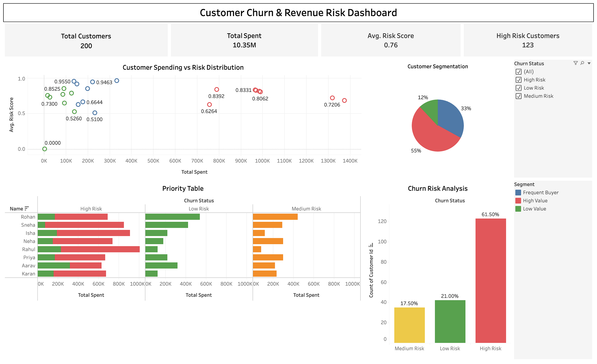This screenshot has width=597, height=364.
Task: Uncheck the Medium Risk filter checkbox
Action: [518, 96]
